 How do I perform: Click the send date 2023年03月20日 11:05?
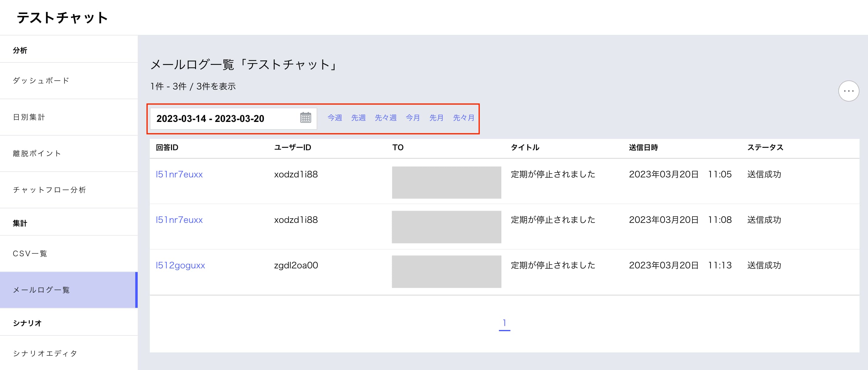point(680,175)
